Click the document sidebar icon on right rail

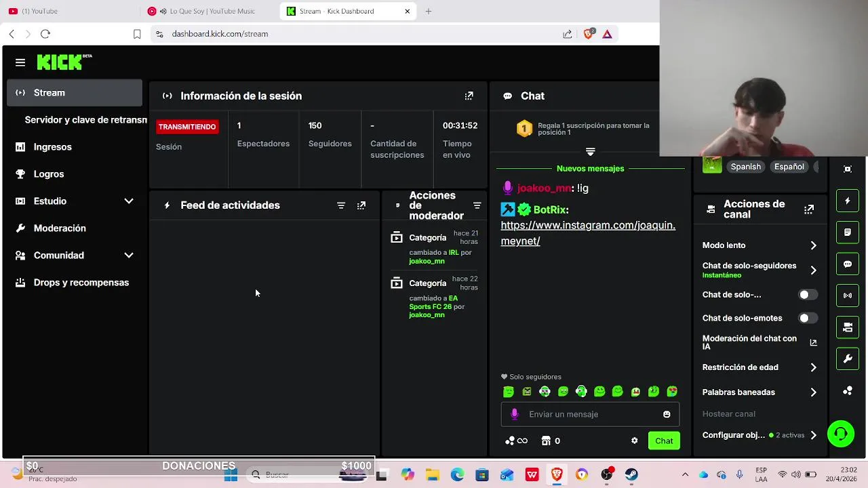(848, 232)
